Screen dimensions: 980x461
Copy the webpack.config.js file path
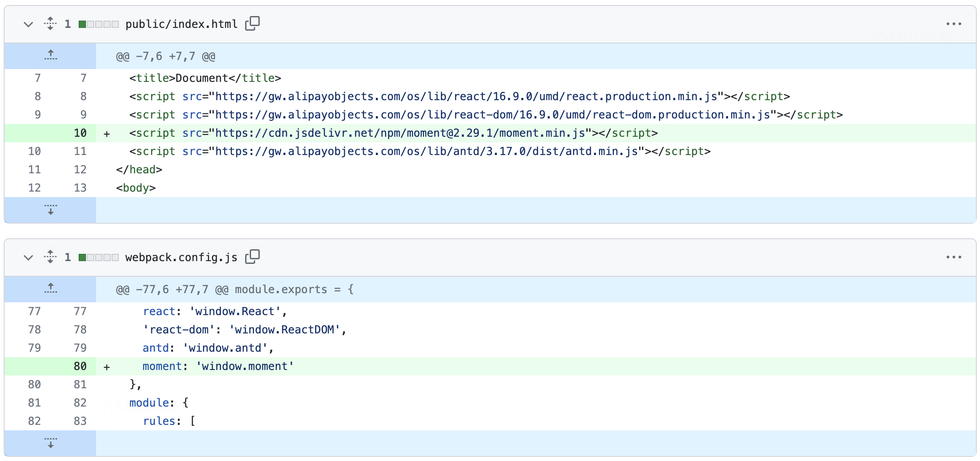[252, 257]
